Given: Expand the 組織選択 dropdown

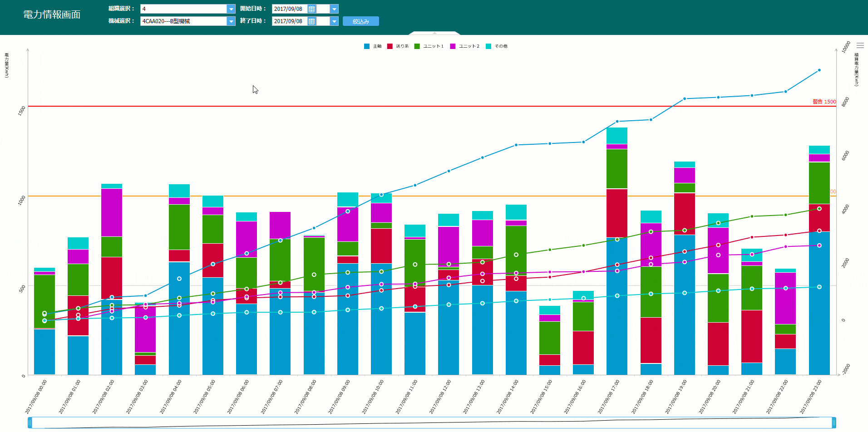Looking at the screenshot, I should 231,9.
